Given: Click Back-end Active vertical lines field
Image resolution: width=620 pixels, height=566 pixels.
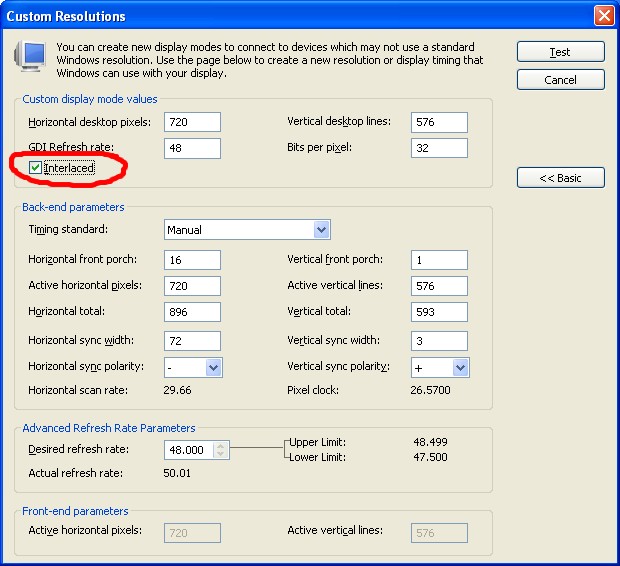Looking at the screenshot, I should click(439, 286).
